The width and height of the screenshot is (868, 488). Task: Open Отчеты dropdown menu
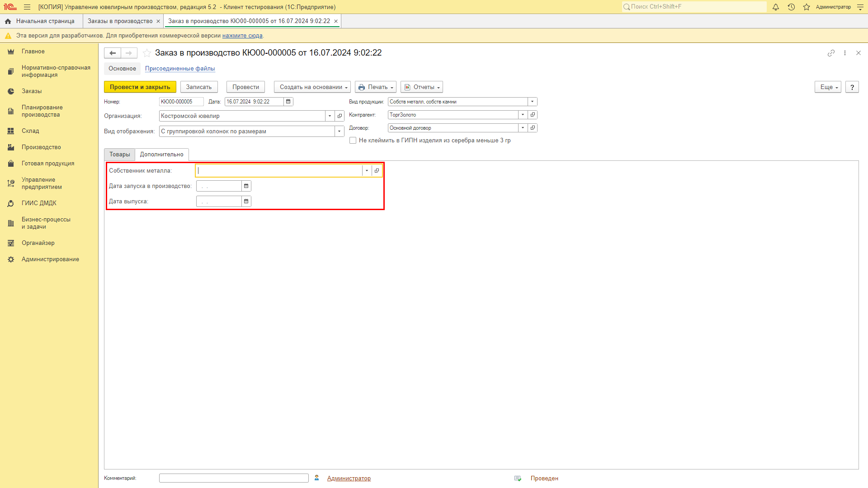pyautogui.click(x=422, y=87)
